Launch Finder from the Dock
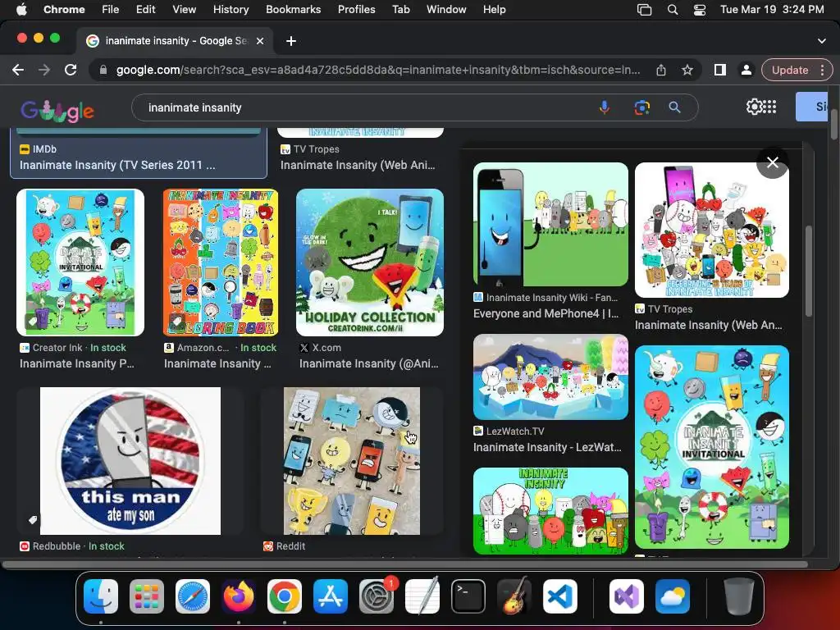This screenshot has height=630, width=840. [101, 596]
